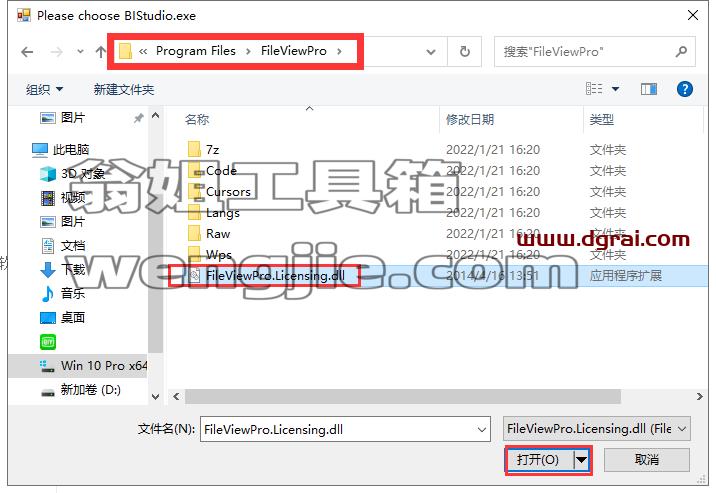Select 此电脑 in navigation pane
The image size is (716, 493).
[x=60, y=149]
